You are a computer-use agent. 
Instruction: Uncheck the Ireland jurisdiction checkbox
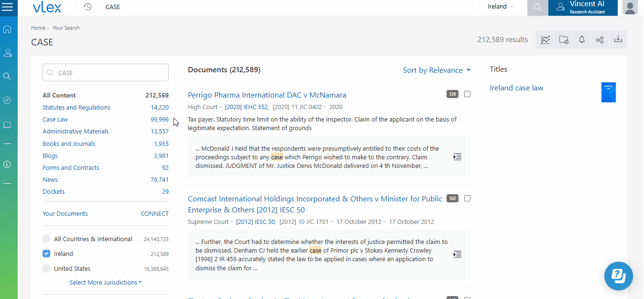point(46,254)
